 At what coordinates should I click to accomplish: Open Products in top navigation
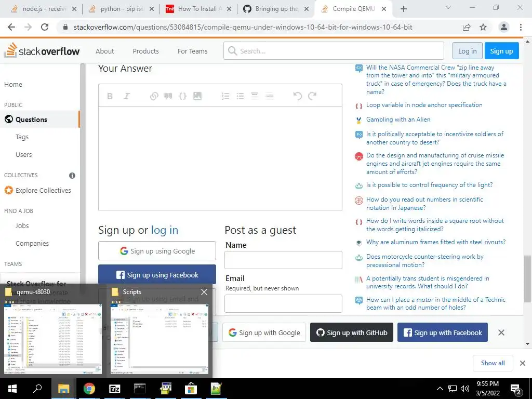click(145, 51)
